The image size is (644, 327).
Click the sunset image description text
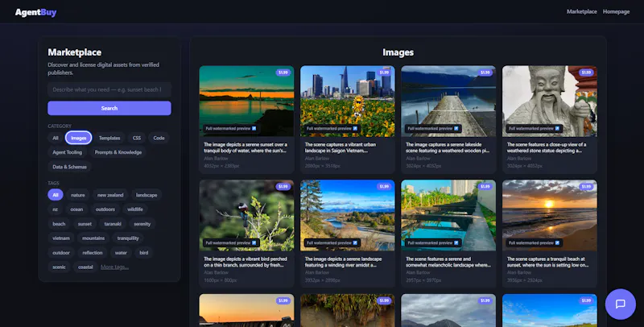pyautogui.click(x=246, y=147)
